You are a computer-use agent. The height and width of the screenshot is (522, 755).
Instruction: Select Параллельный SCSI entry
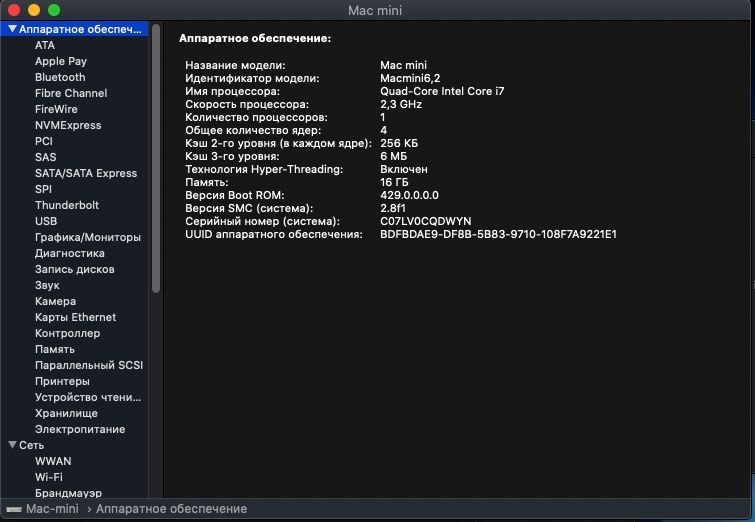pyautogui.click(x=89, y=365)
